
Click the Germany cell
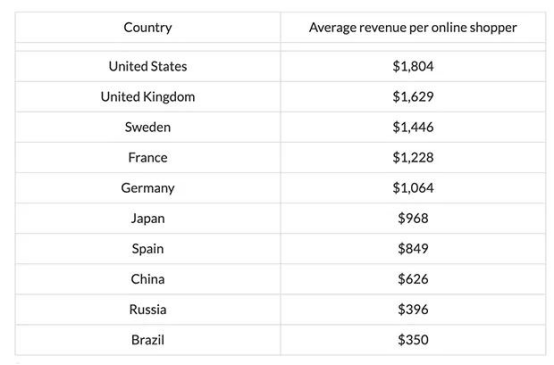click(x=148, y=188)
